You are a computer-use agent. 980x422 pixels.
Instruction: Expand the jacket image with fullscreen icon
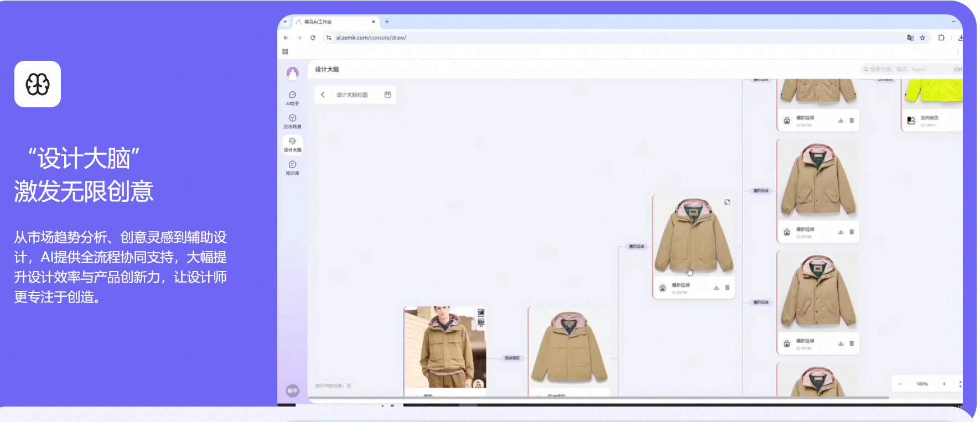727,202
